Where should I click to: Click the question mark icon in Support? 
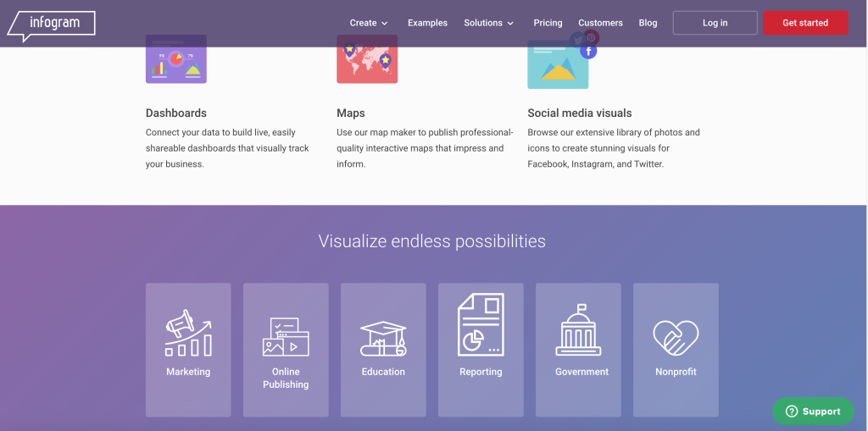click(792, 411)
